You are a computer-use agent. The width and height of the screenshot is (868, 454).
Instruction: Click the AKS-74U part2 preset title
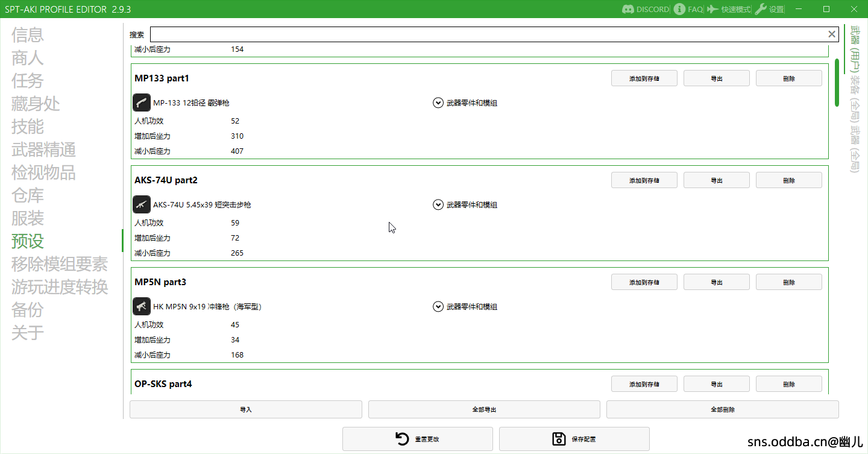[x=166, y=180]
